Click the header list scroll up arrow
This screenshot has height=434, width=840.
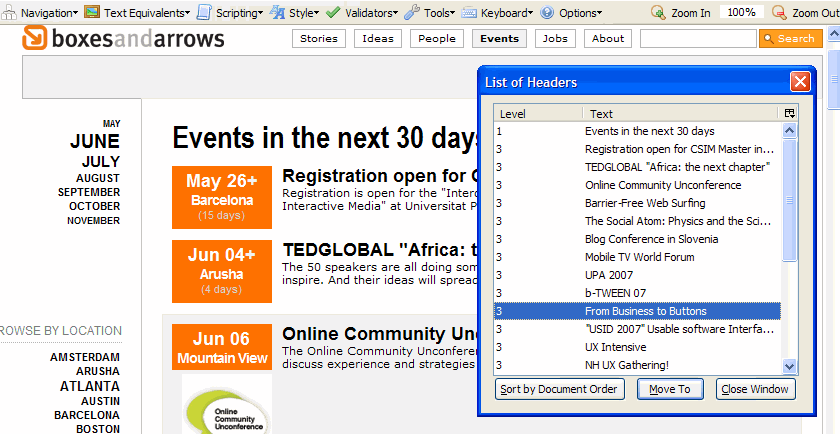pos(789,131)
